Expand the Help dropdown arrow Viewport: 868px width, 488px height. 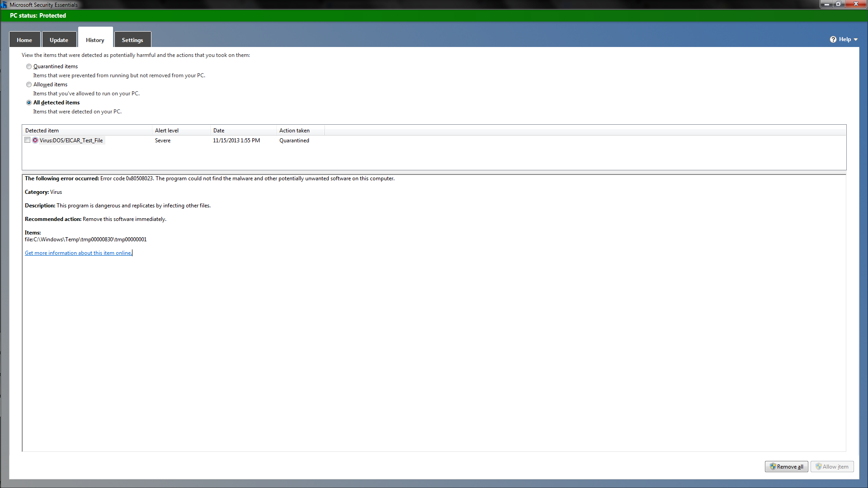click(x=855, y=40)
